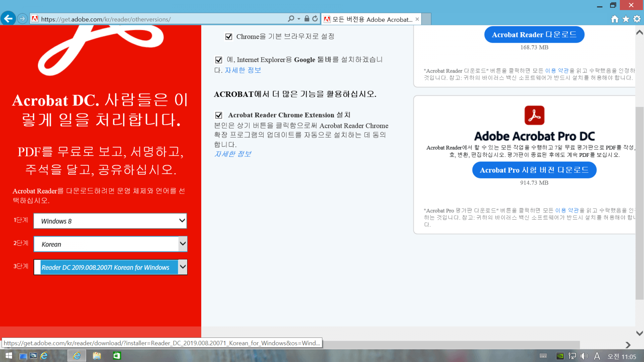
Task: Close the Adobe Acrobat browser tab
Action: (x=417, y=19)
